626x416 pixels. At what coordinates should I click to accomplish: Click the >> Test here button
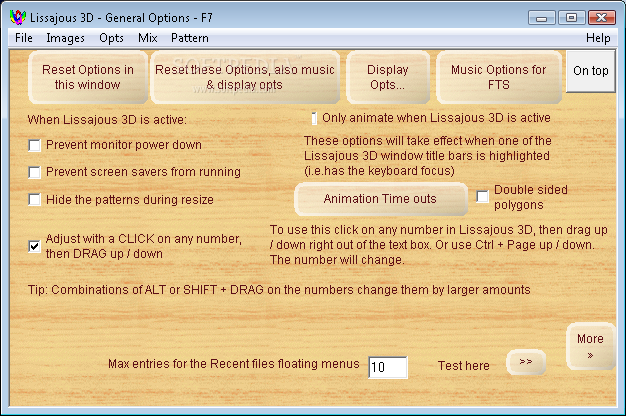coord(526,362)
